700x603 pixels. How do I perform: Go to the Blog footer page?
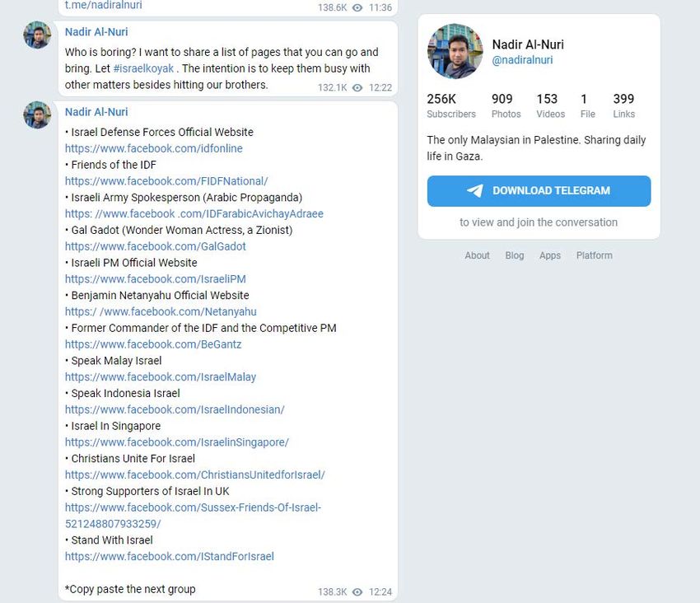pyautogui.click(x=514, y=255)
